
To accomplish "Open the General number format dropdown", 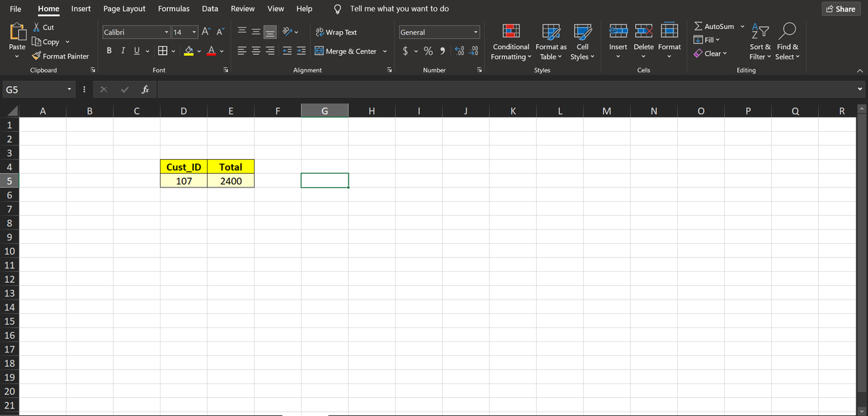I will point(476,32).
